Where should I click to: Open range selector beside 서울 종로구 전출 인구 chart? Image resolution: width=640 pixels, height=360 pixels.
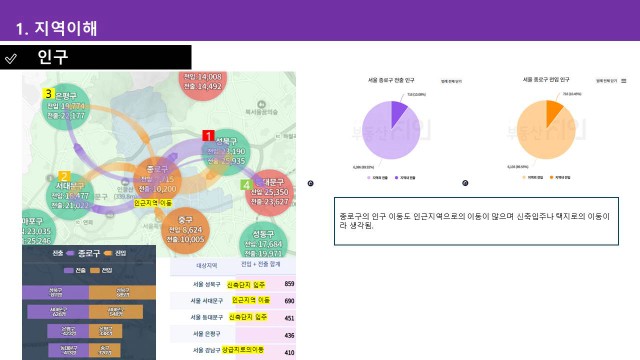tap(451, 81)
